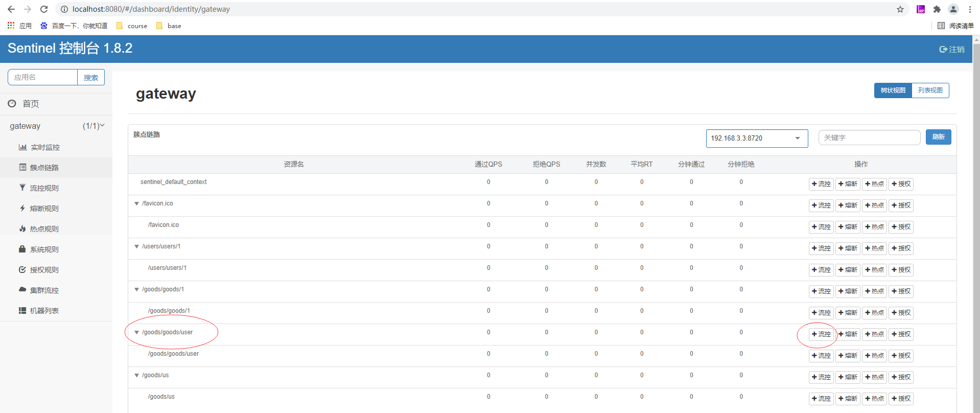The width and height of the screenshot is (980, 413).
Task: Focus the 应用名 search field
Action: point(42,77)
